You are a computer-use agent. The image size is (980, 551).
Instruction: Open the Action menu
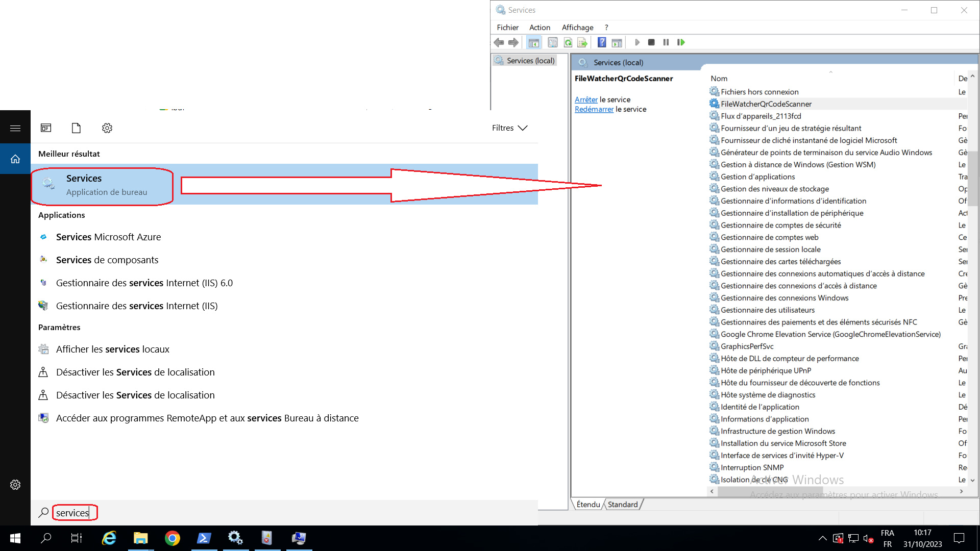pos(540,28)
